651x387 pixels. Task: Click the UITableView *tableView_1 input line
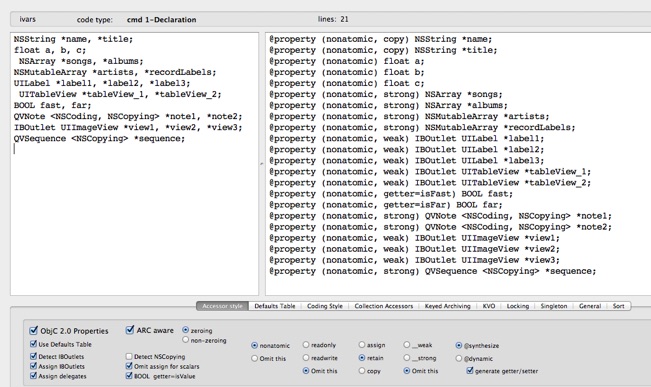coord(120,94)
